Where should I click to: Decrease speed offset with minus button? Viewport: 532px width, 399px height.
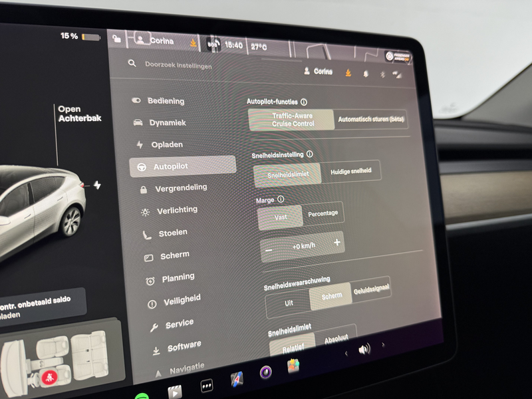269,251
